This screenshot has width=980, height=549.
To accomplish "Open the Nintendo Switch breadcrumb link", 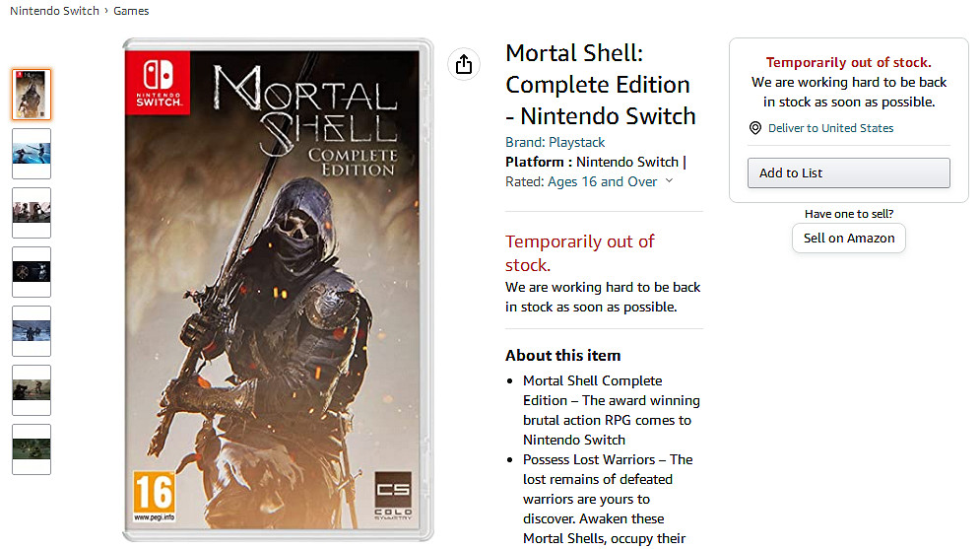I will (x=54, y=11).
